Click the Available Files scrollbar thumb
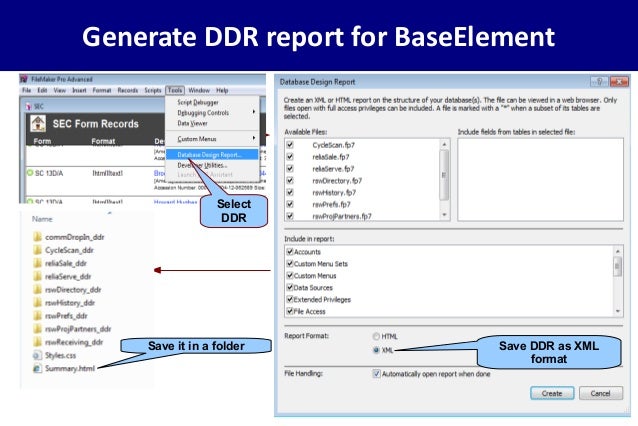 [x=444, y=175]
